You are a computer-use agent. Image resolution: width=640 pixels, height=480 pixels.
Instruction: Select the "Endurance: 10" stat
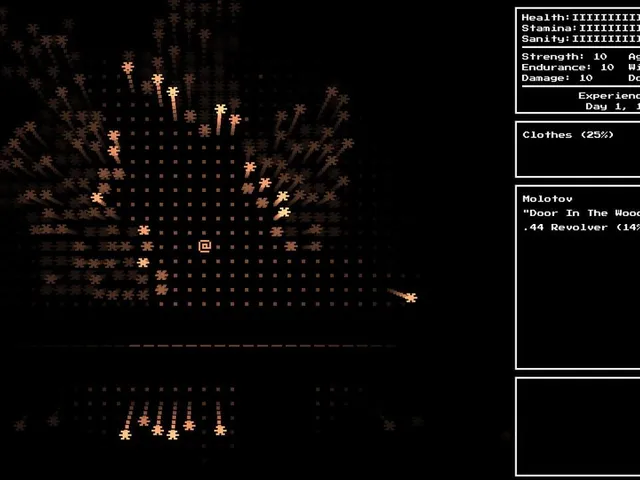pyautogui.click(x=568, y=67)
